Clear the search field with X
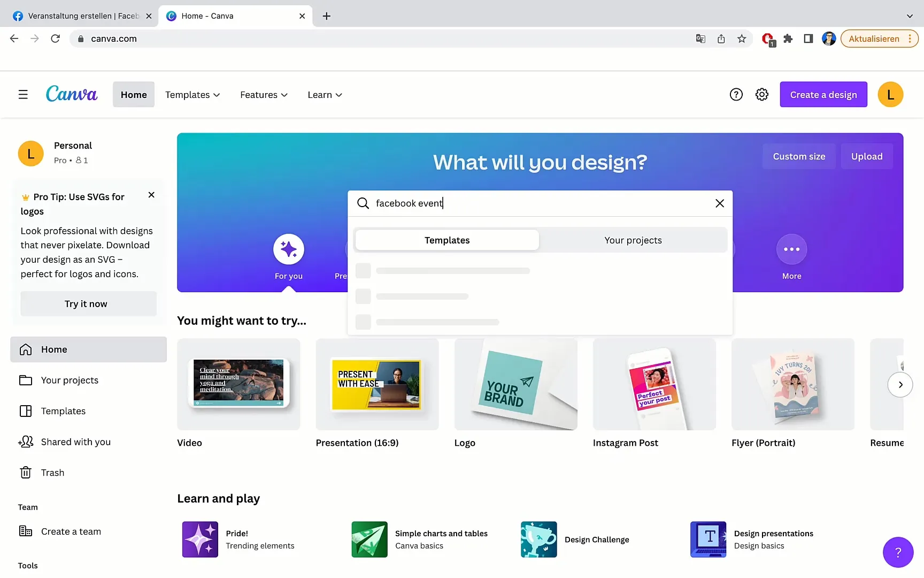The width and height of the screenshot is (924, 578). [x=720, y=203]
